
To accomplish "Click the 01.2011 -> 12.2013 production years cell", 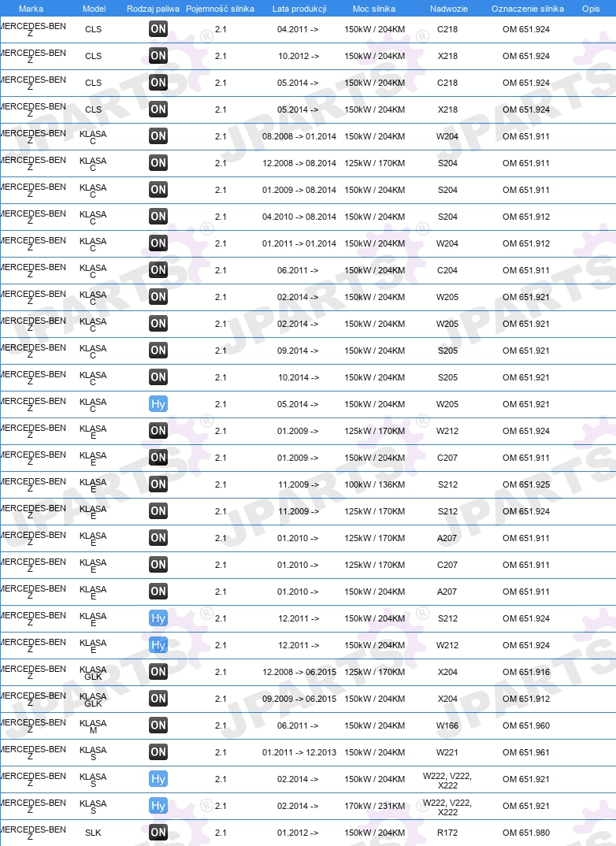I will click(299, 752).
